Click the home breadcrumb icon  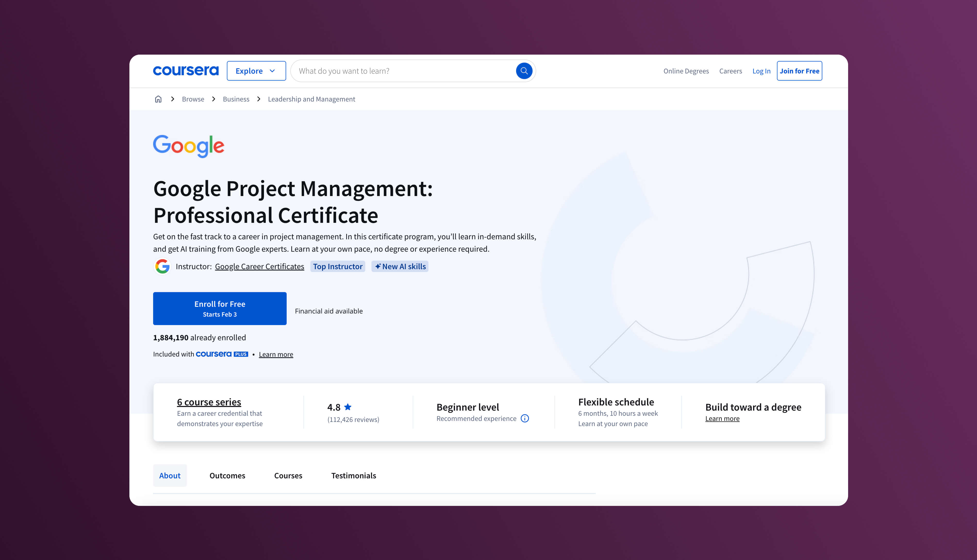click(x=158, y=99)
